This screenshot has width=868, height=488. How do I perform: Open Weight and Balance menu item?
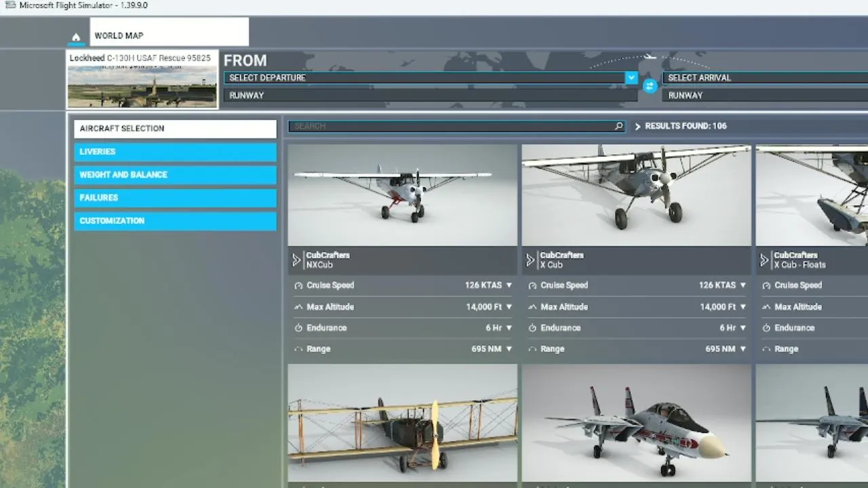[x=175, y=175]
